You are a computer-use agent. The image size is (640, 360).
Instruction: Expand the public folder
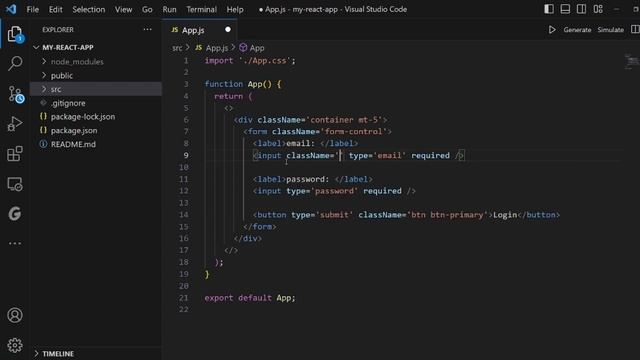coord(44,75)
